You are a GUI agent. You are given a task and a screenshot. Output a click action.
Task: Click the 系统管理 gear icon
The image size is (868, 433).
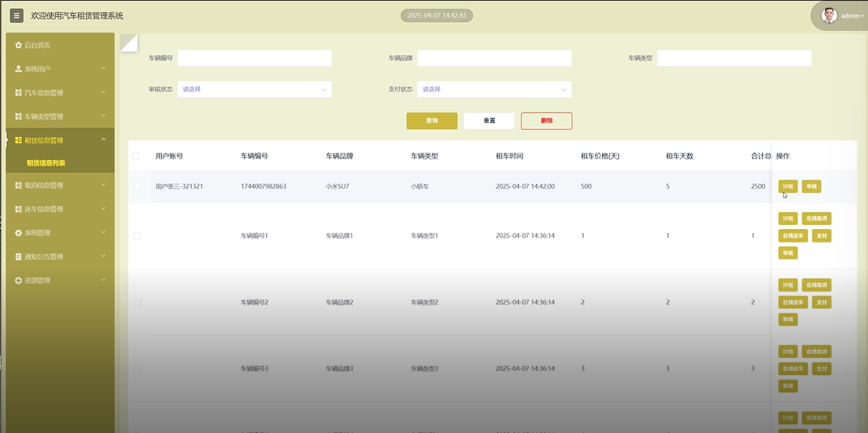[x=18, y=232]
